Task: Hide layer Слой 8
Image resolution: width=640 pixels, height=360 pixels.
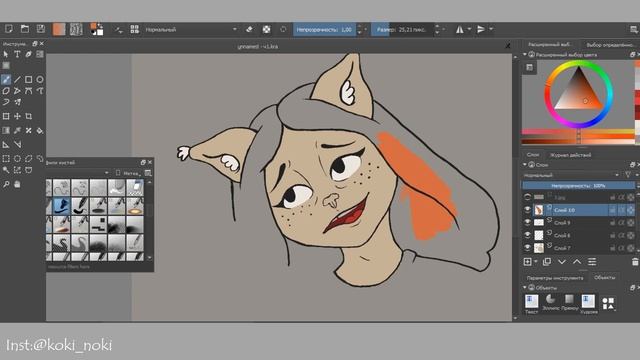Action: [x=527, y=235]
